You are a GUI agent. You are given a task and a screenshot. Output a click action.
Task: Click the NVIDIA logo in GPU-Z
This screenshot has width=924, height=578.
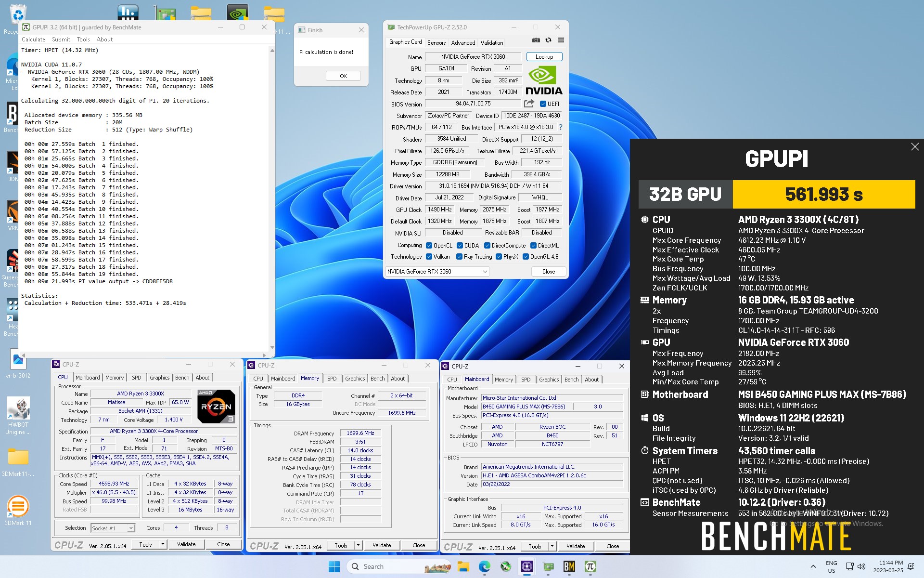[544, 80]
